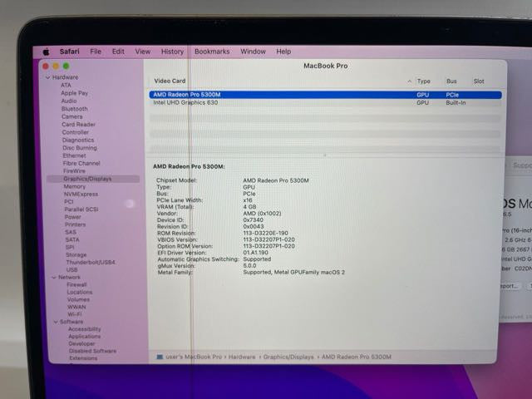
Task: Select FireWire in the sidebar
Action: [74, 171]
